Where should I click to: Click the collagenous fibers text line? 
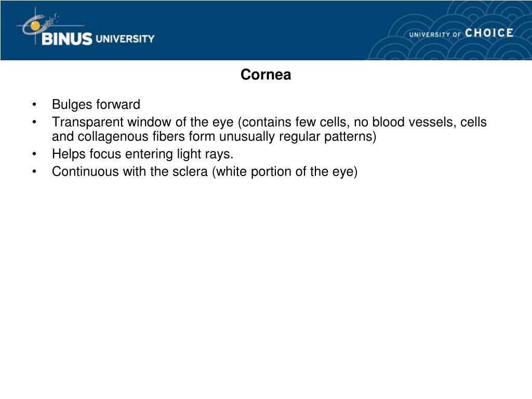coord(214,137)
